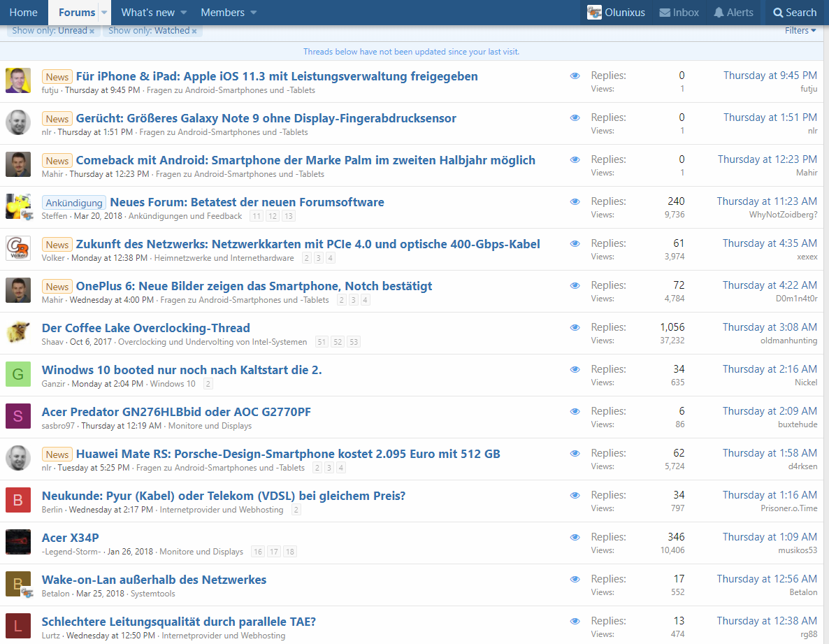Viewport: 829px width, 644px height.
Task: Remove the 'Show only: Unread' filter
Action: [x=92, y=31]
